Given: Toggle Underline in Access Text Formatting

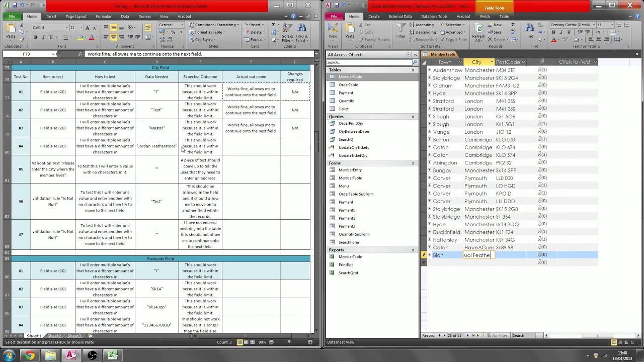Looking at the screenshot, I should point(569,32).
